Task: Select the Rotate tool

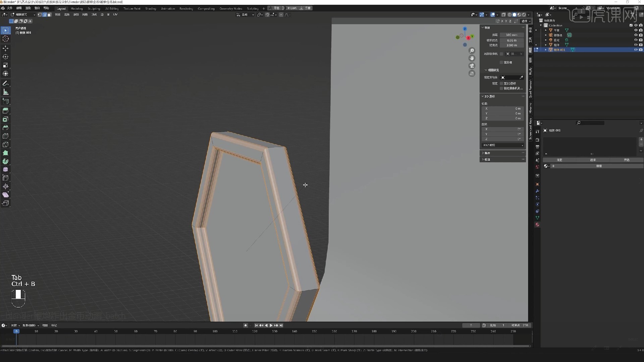Action: 6,57
